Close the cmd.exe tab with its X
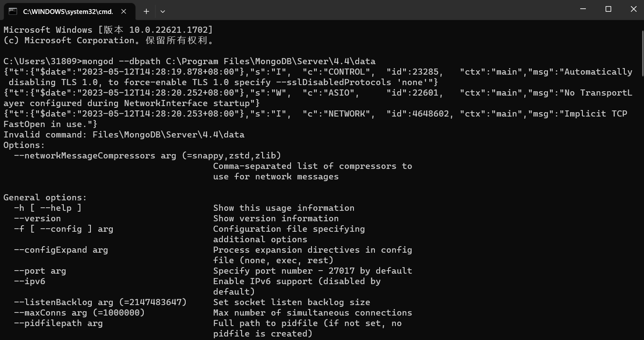 click(123, 11)
